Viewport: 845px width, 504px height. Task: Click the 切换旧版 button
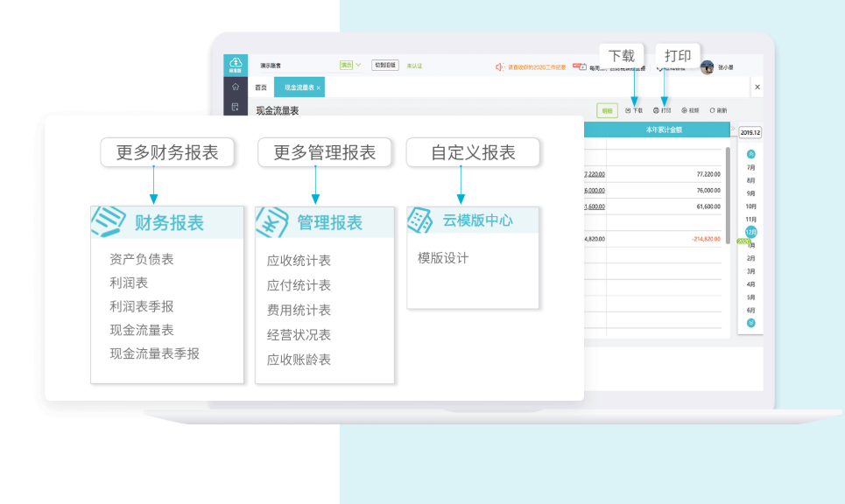(x=384, y=65)
